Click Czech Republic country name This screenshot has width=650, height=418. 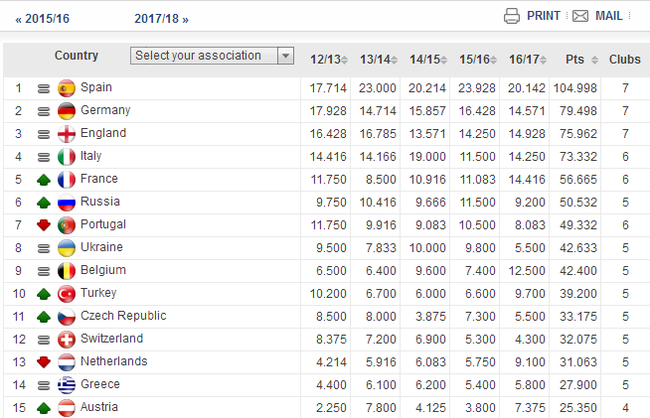123,316
